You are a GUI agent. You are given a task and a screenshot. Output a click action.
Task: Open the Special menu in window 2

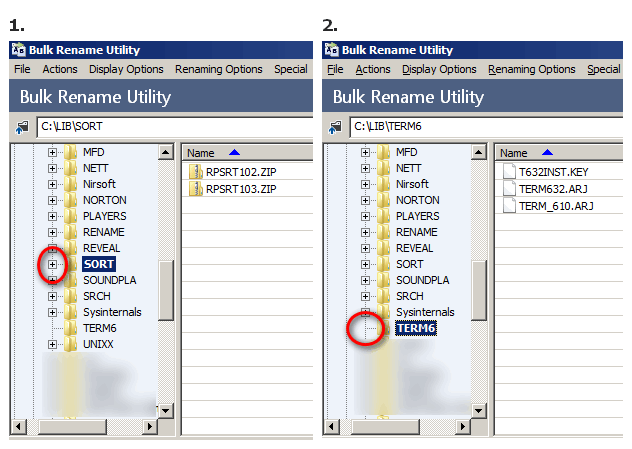[x=604, y=69]
